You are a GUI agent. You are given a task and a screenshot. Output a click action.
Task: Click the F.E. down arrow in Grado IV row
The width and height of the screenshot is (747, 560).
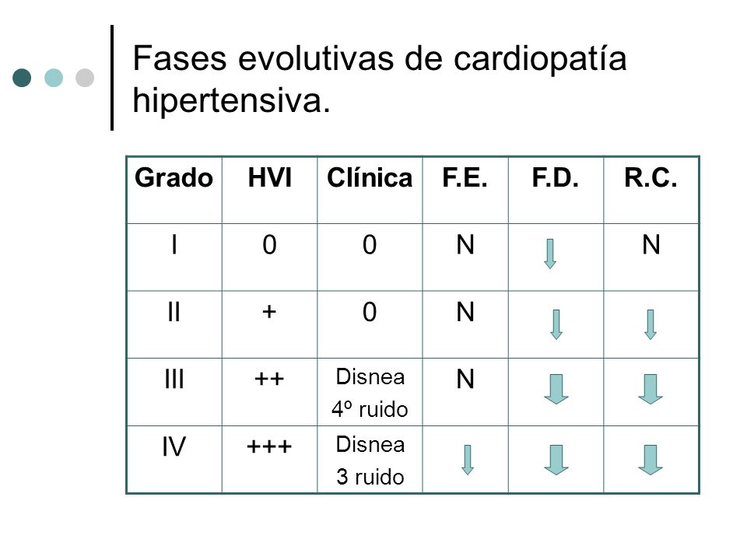468,460
